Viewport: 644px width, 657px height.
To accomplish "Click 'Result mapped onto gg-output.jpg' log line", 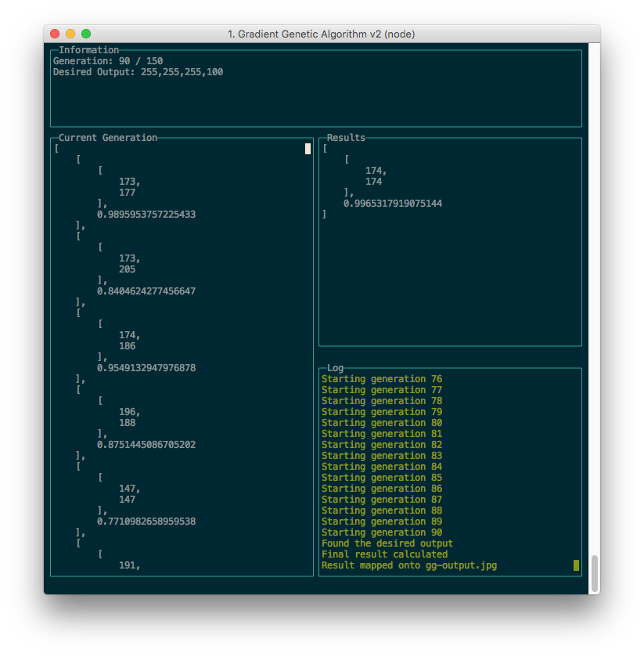I will point(409,565).
